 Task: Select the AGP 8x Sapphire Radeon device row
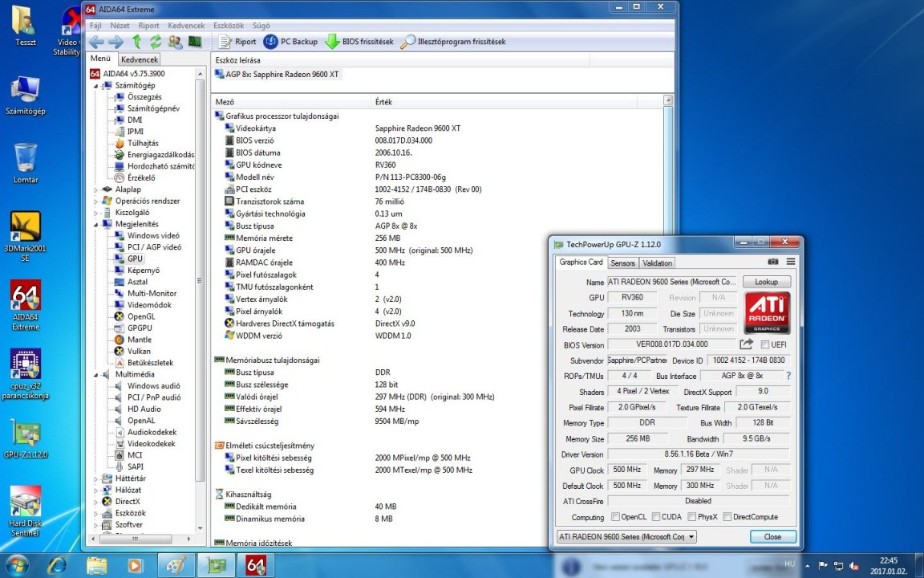(277, 75)
